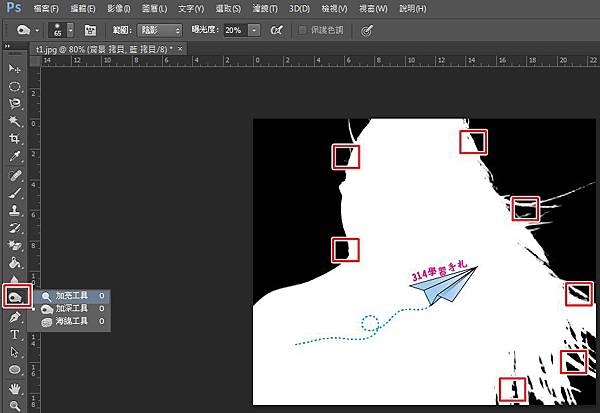Screen dimensions: 600x413
Task: Open the 範圍 dropdown showing 陰影
Action: (x=158, y=30)
